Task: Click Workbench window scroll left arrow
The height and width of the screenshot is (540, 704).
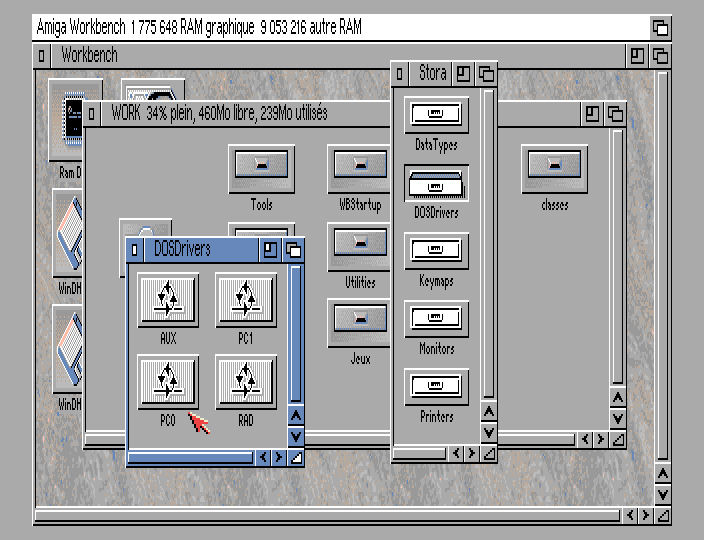Action: 630,515
